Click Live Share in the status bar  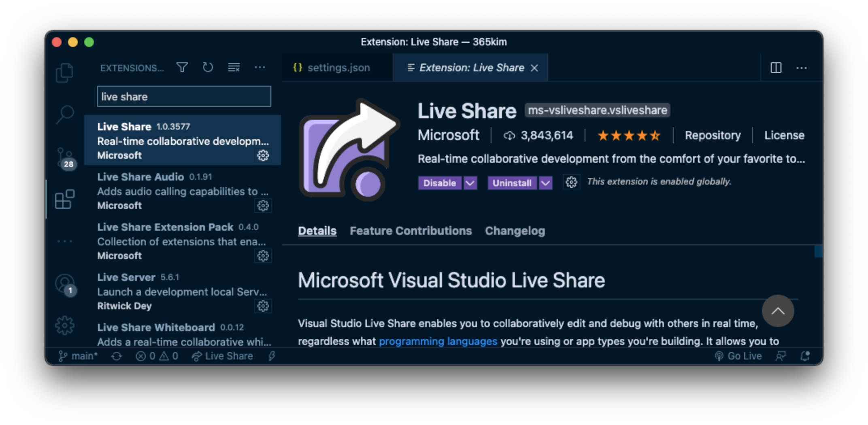click(x=222, y=356)
